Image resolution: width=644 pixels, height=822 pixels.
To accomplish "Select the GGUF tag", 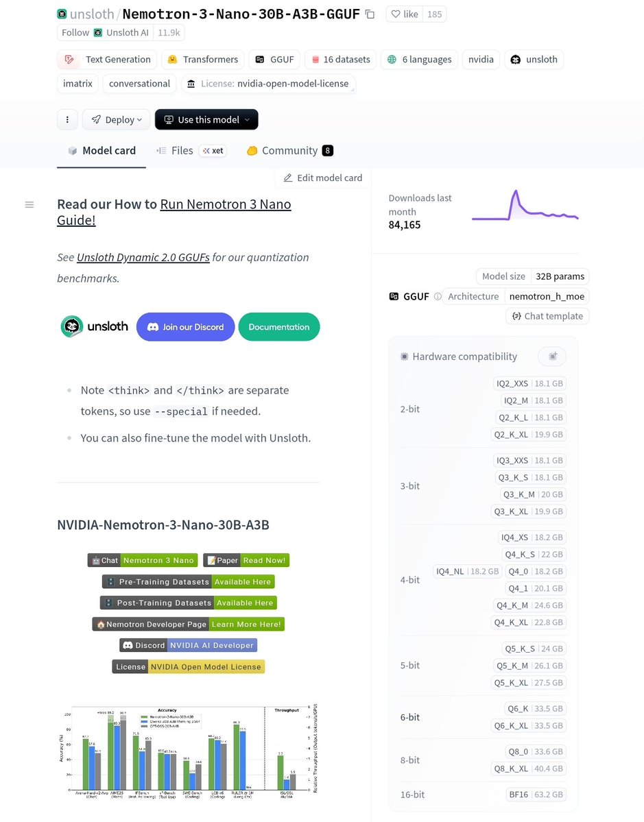I will [x=274, y=59].
